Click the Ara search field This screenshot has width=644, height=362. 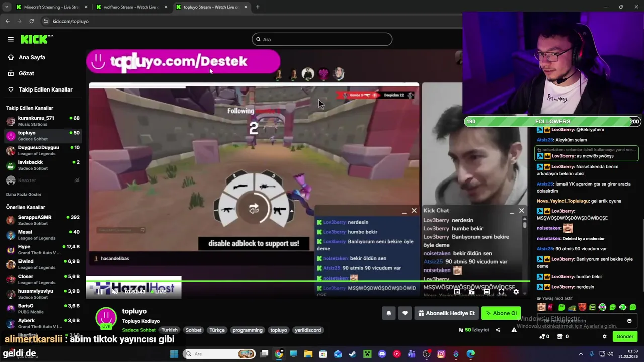tap(322, 39)
